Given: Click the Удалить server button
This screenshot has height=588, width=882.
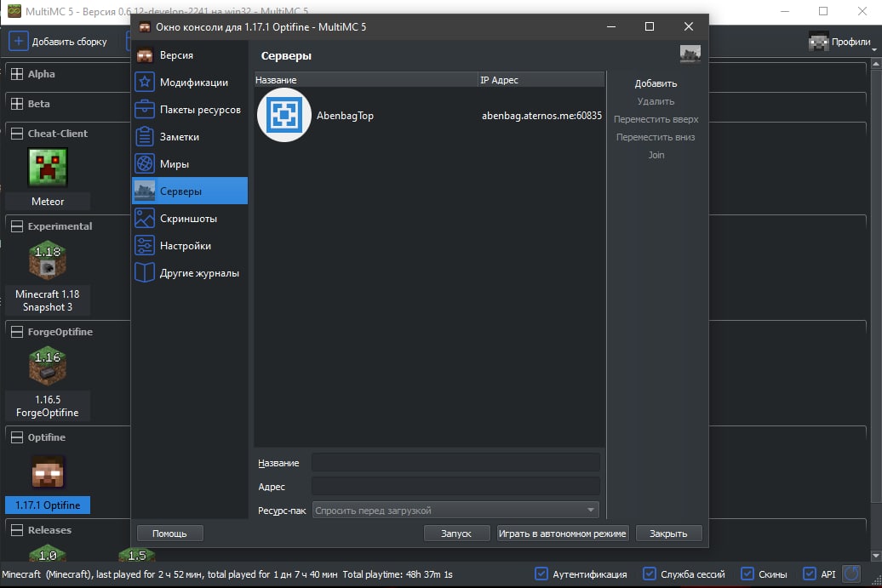Looking at the screenshot, I should [x=656, y=101].
